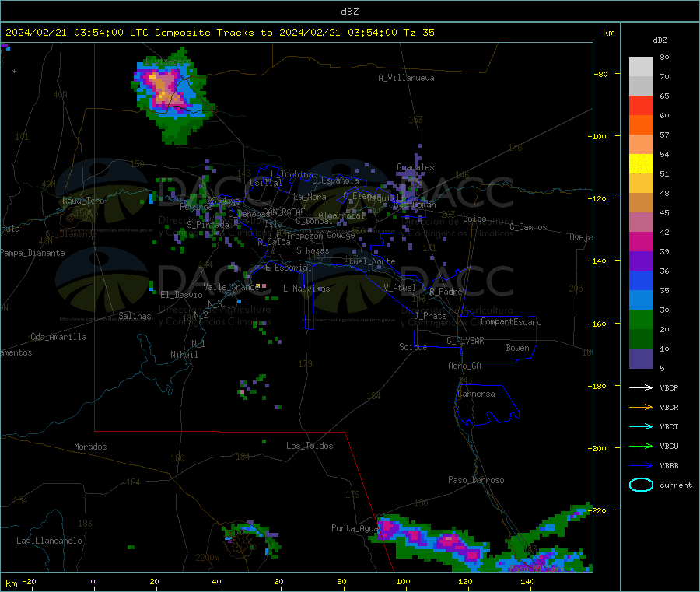Click the Soitue location label

point(413,347)
